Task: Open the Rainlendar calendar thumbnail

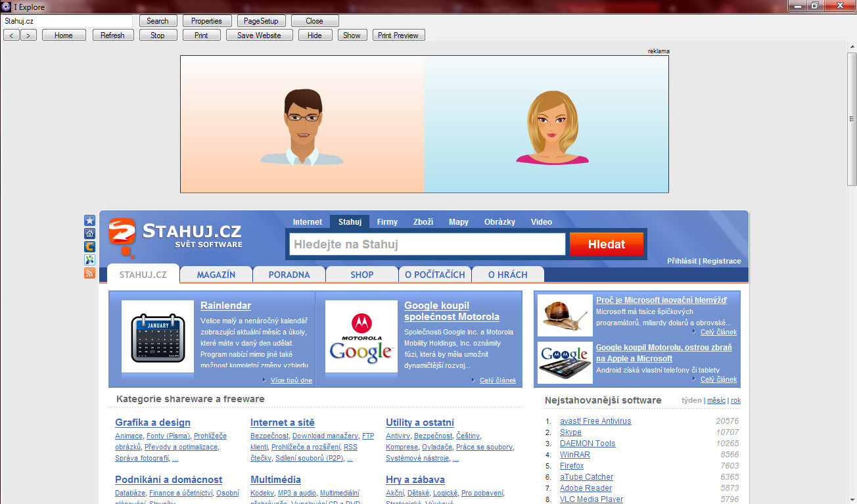Action: pyautogui.click(x=158, y=336)
